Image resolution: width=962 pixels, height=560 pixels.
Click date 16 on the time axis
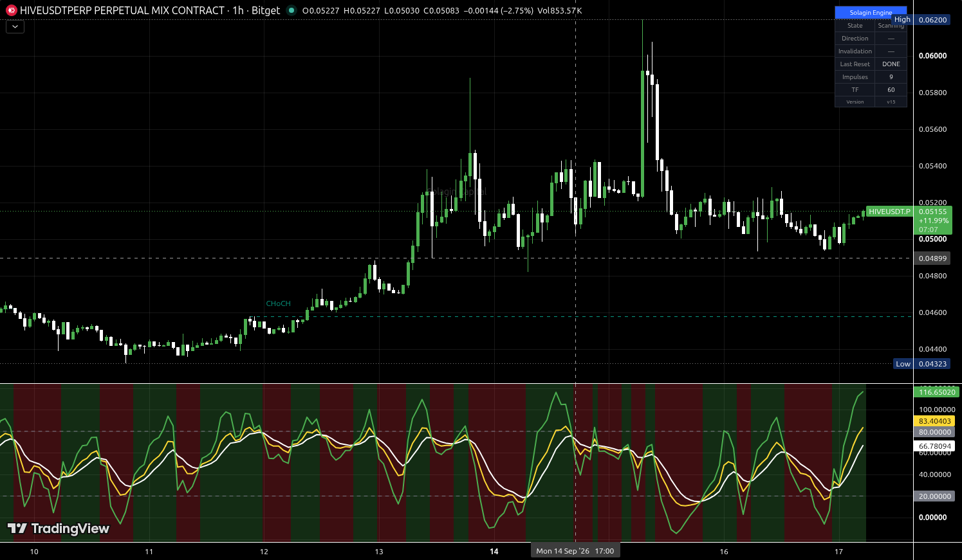tap(724, 552)
